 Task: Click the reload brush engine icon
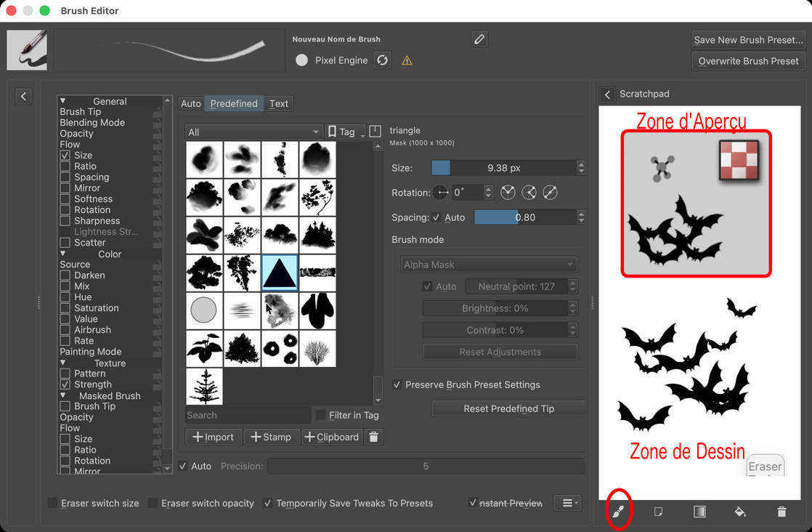383,60
